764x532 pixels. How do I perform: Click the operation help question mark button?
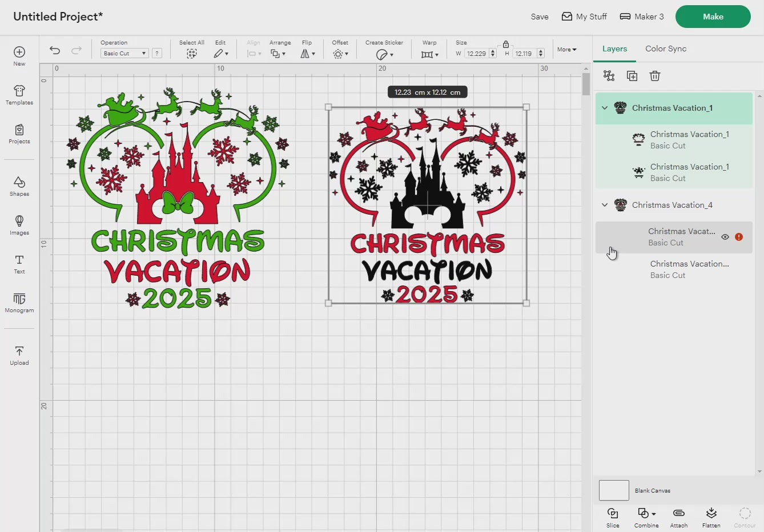point(157,53)
